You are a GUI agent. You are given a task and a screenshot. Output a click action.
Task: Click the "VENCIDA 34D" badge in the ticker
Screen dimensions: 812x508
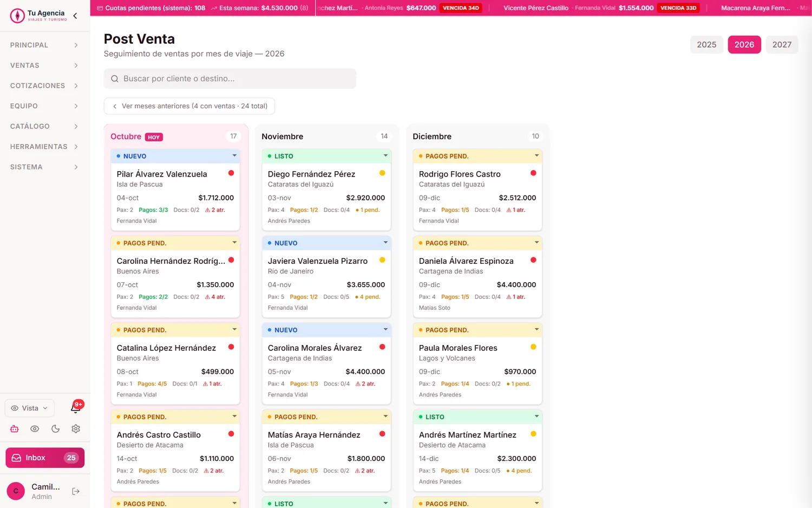click(461, 8)
